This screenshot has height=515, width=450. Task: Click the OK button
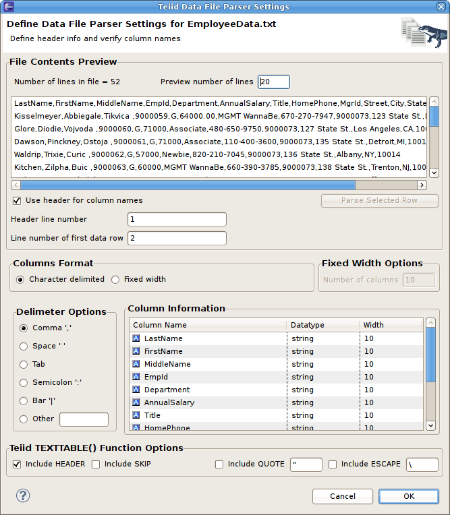click(409, 496)
